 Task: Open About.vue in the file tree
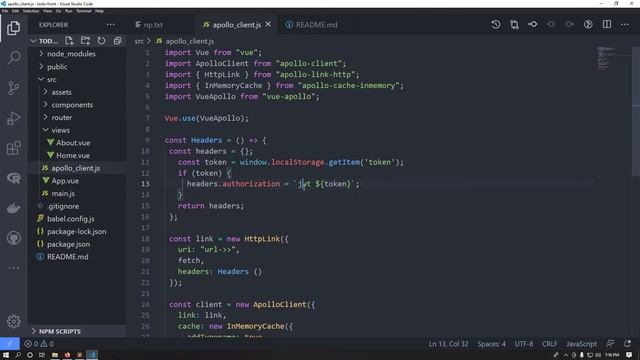coord(77,142)
